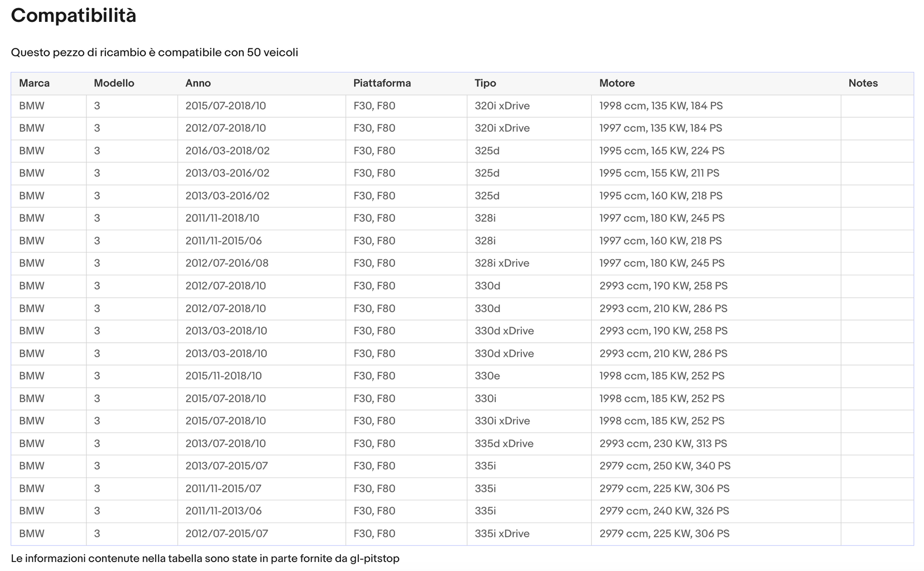Click the 2016/03-2018/02 year cell
Image resolution: width=924 pixels, height=571 pixels.
pos(227,151)
